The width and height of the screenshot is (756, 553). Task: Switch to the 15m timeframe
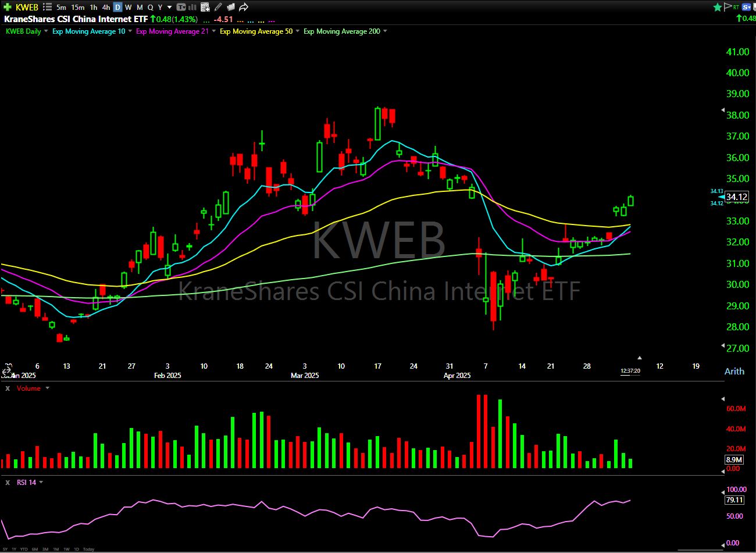(x=78, y=7)
